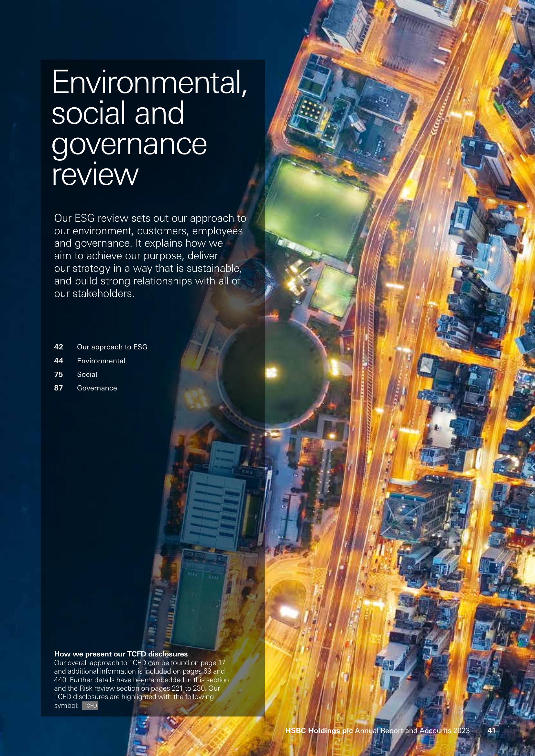
Task: Click the ESG review introduction paragraph
Action: [150, 256]
